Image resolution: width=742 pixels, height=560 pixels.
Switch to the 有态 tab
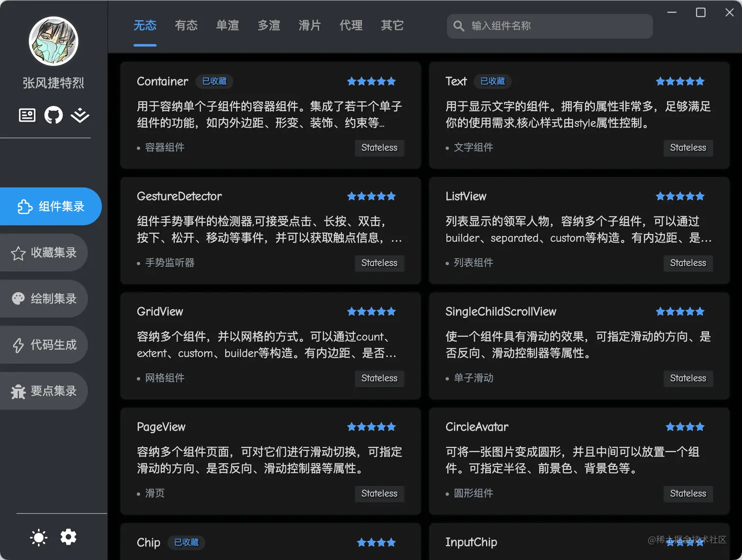point(186,25)
